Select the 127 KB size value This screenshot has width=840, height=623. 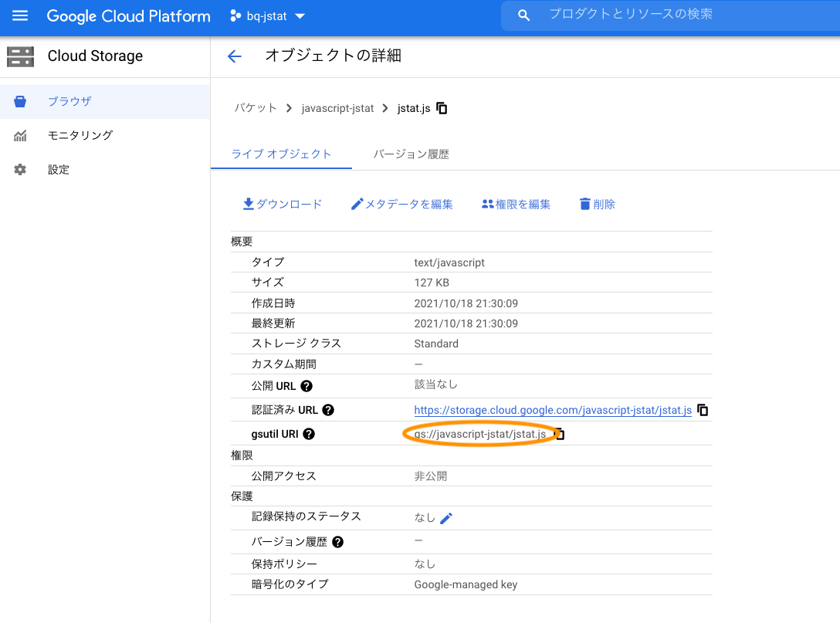(432, 283)
